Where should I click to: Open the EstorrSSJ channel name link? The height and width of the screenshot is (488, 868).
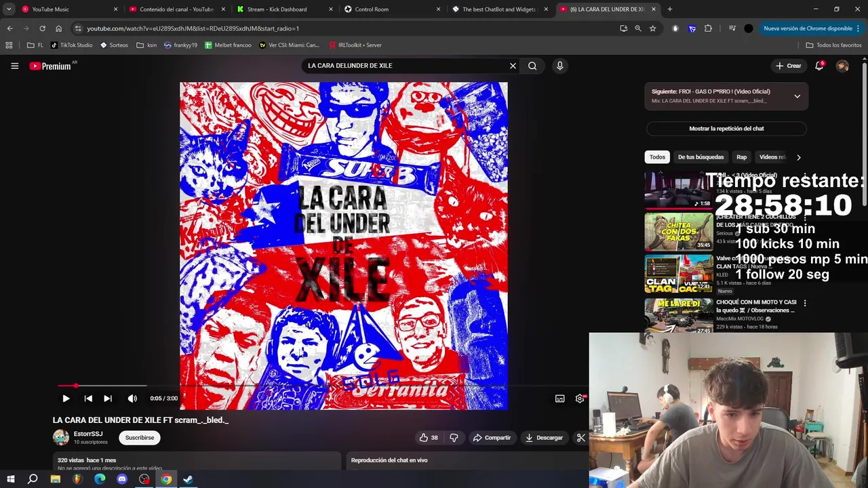pos(88,434)
